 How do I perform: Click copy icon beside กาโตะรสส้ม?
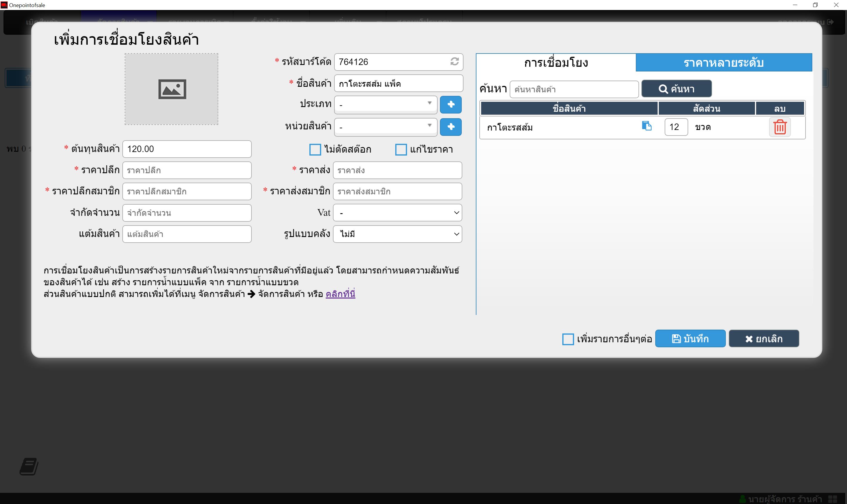click(647, 126)
